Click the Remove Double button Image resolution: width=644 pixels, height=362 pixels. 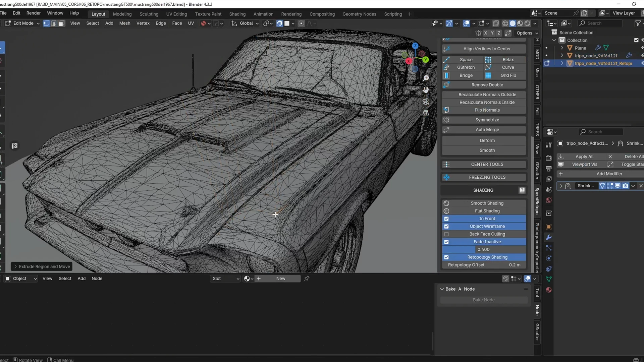tap(484, 85)
